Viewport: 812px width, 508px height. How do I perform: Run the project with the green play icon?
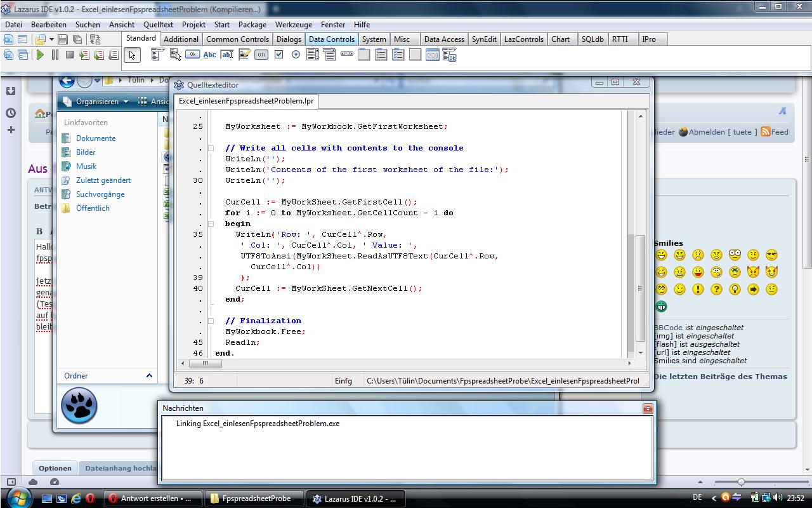[40, 55]
